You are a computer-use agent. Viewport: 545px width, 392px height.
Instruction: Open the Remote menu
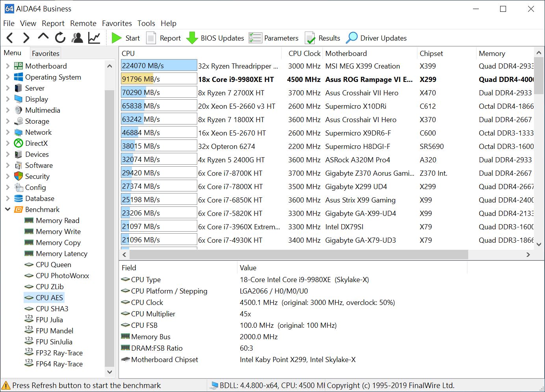point(83,23)
